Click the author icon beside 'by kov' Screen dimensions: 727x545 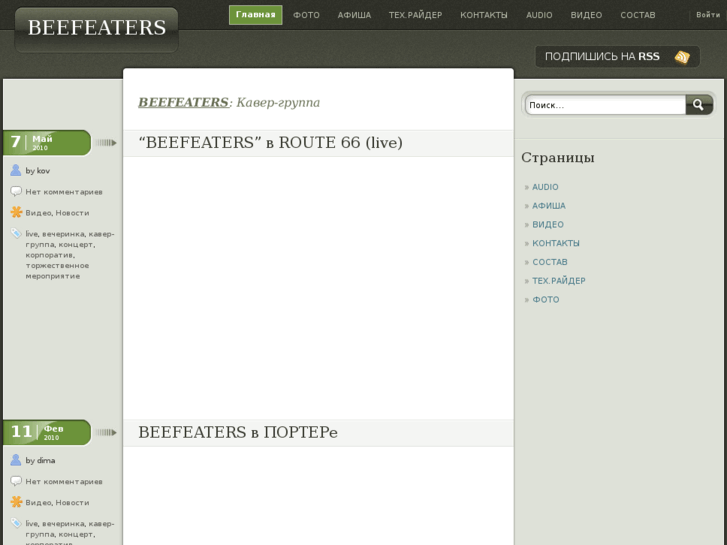(16, 170)
